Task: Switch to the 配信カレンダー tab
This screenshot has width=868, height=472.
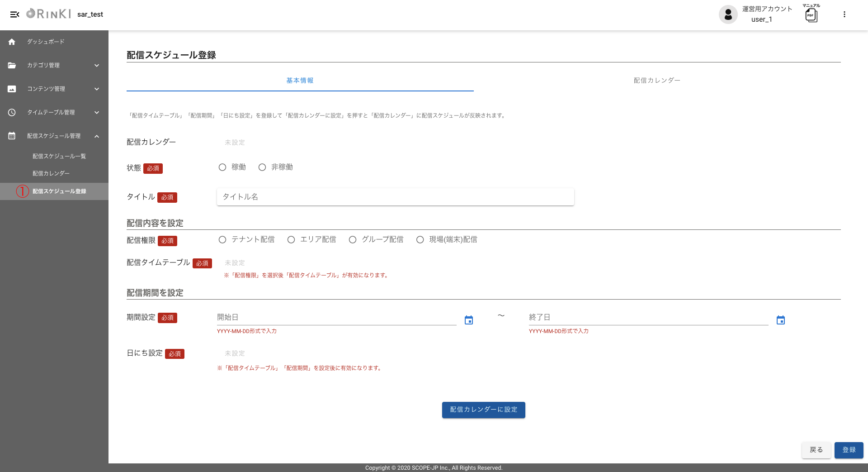Action: pos(656,81)
